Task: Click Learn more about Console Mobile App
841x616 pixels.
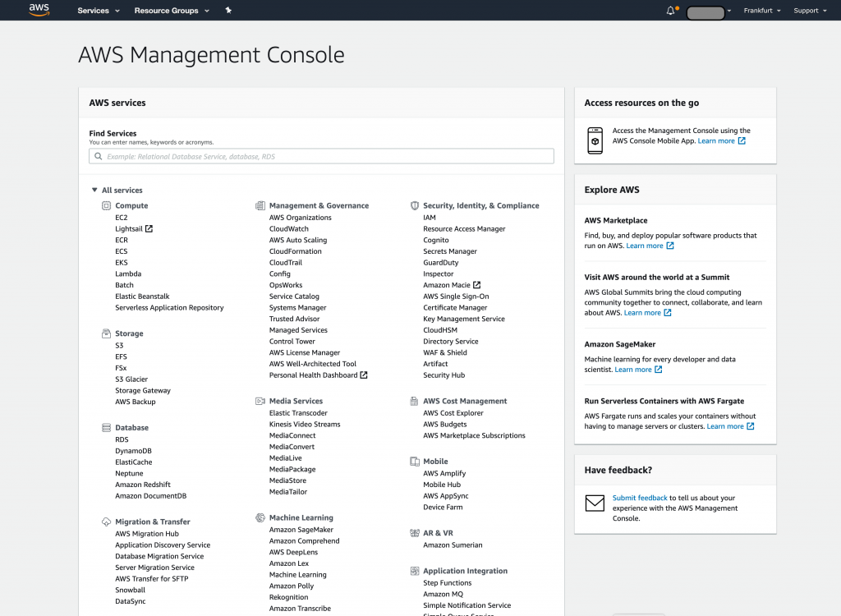Action: pos(716,140)
